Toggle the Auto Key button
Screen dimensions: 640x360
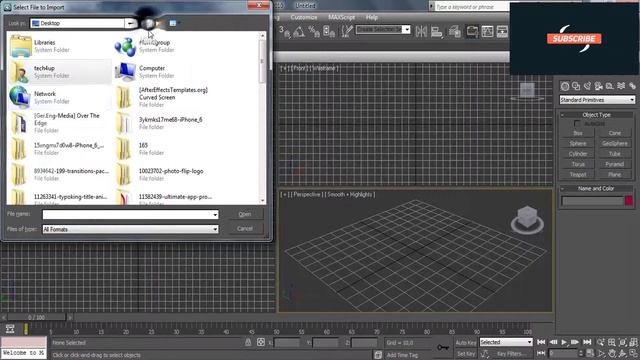[x=466, y=342]
